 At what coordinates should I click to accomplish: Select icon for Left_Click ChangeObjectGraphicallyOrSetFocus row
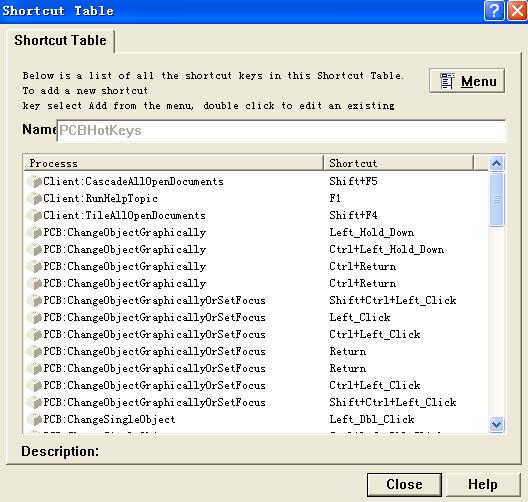[34, 317]
